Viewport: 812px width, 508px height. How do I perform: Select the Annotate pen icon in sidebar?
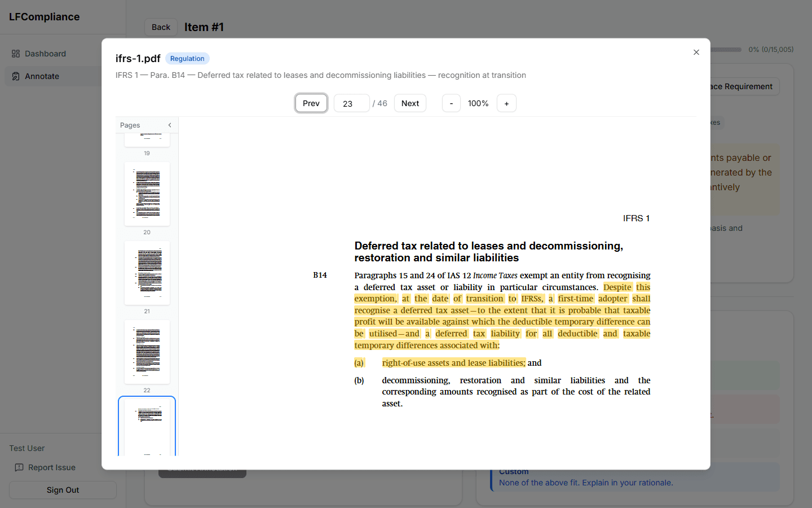tap(16, 76)
